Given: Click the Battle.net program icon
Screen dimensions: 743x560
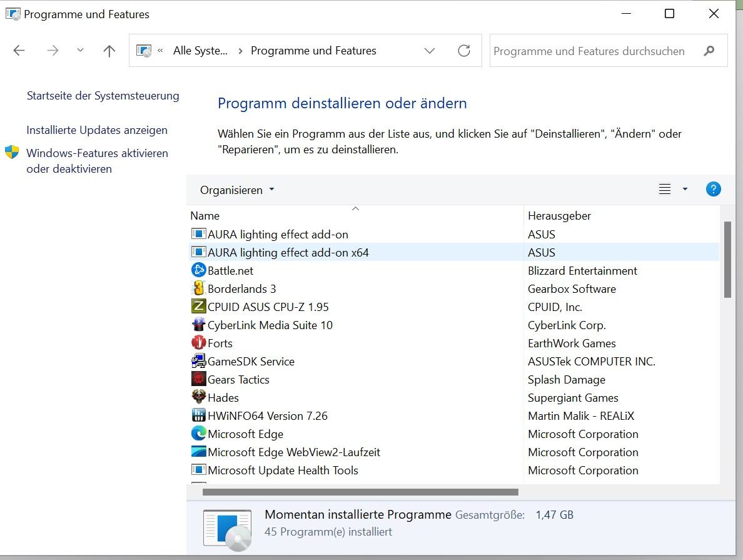Looking at the screenshot, I should (x=198, y=270).
